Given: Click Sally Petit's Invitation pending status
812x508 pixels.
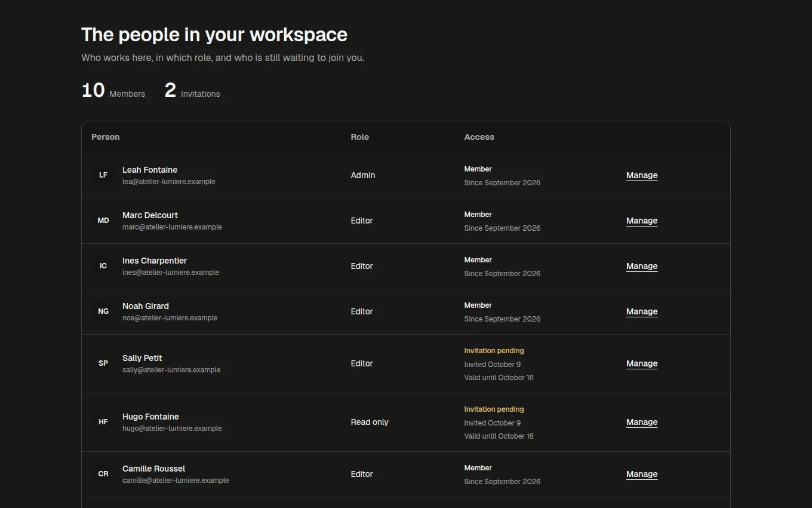Looking at the screenshot, I should 494,351.
